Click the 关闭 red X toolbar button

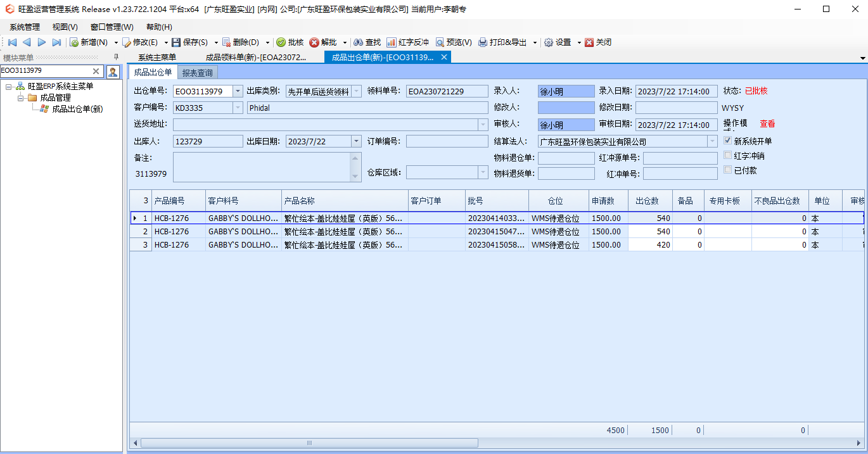click(x=598, y=42)
